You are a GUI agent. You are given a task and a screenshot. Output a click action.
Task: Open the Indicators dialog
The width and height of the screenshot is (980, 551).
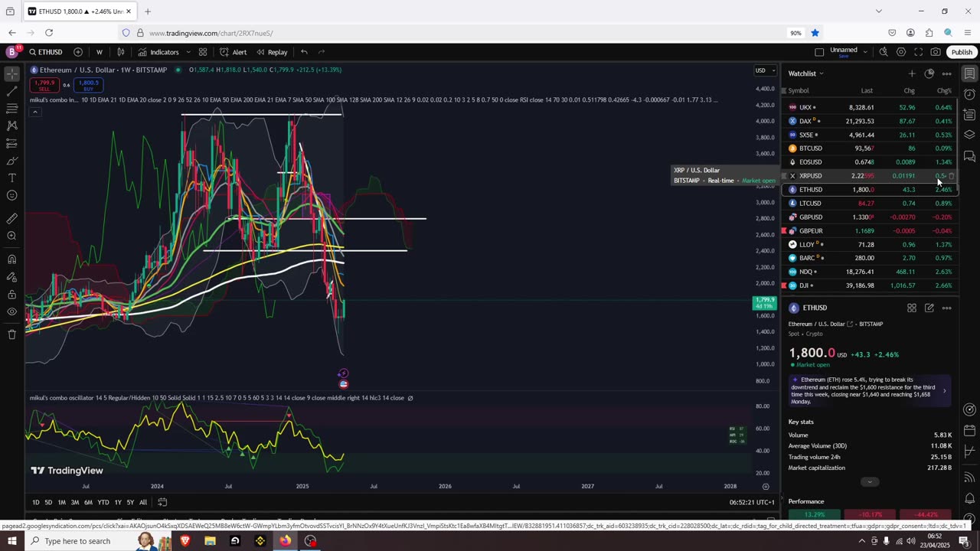158,52
